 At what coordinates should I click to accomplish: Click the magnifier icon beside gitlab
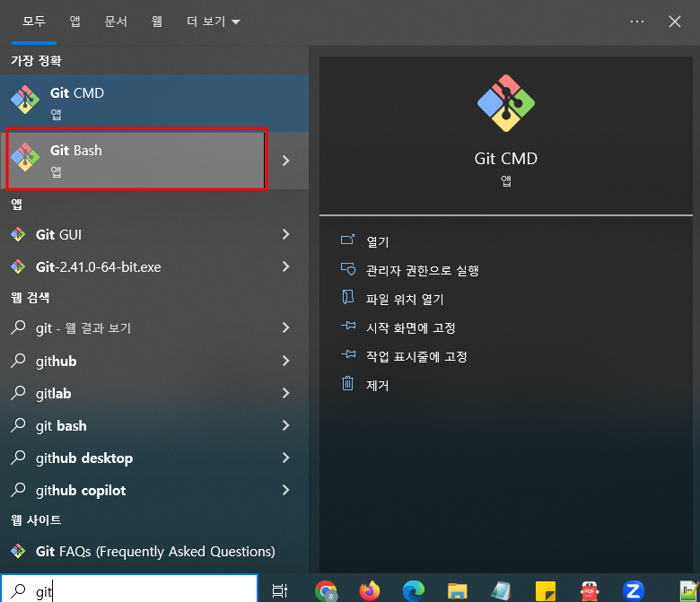pos(18,393)
